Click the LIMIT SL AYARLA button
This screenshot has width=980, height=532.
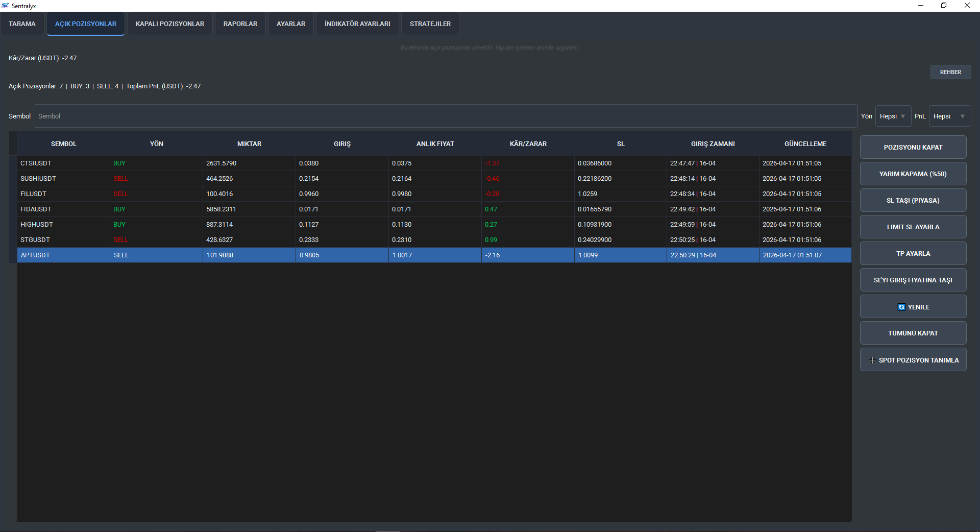coord(913,227)
